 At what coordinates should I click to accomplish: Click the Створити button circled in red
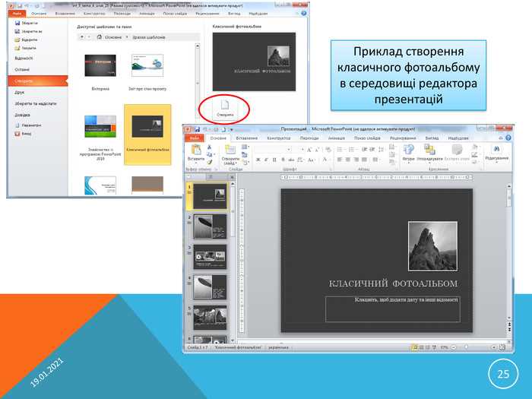point(225,109)
